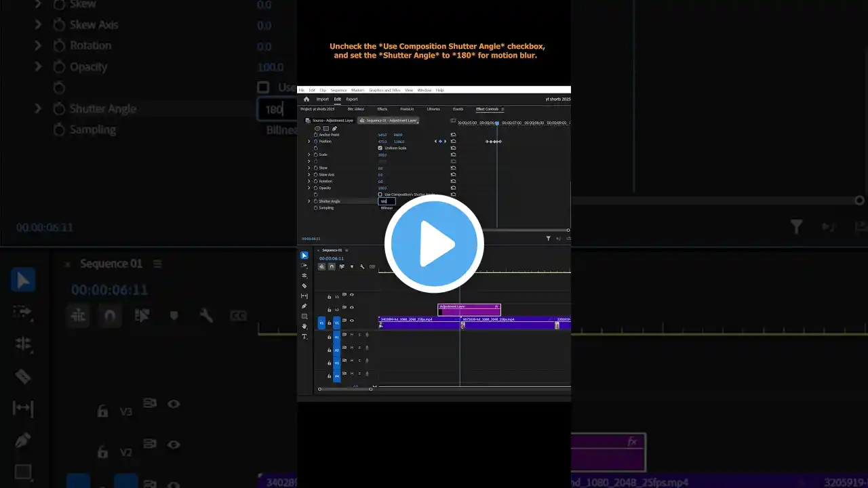868x488 pixels.
Task: Expand the Opacity property
Action: 309,188
